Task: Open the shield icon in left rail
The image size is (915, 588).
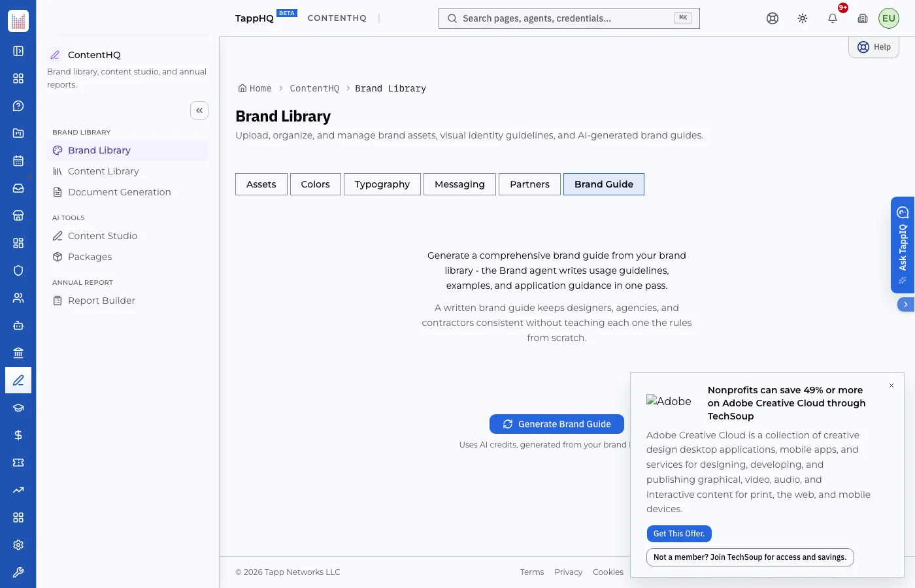Action: [18, 270]
